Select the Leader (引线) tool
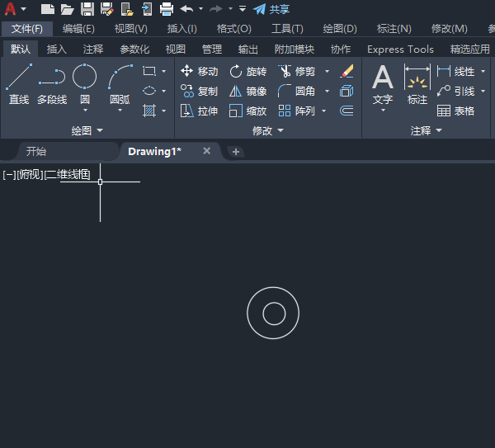This screenshot has width=495, height=448. pos(456,92)
